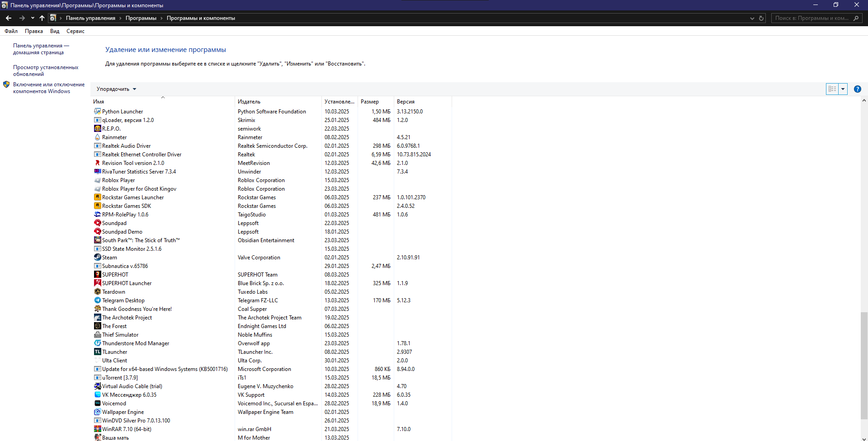868x441 pixels.
Task: Click the Rockstar Games SDK icon
Action: (97, 206)
